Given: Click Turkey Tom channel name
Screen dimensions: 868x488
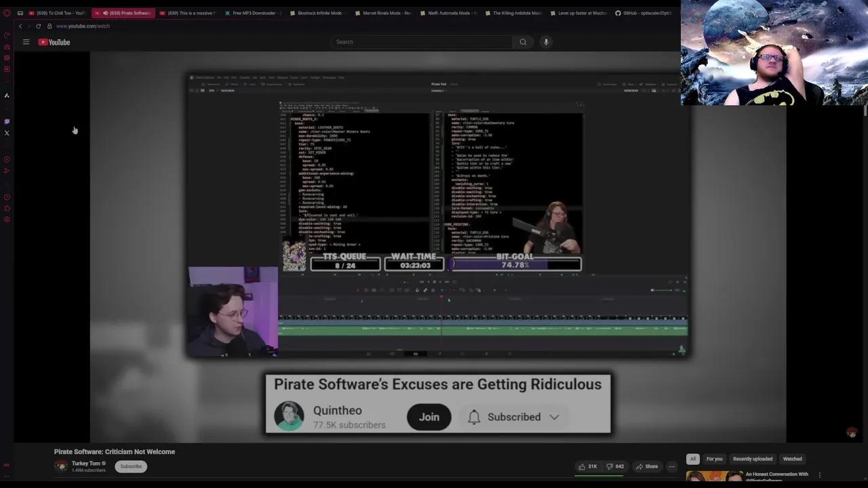Looking at the screenshot, I should pos(85,464).
